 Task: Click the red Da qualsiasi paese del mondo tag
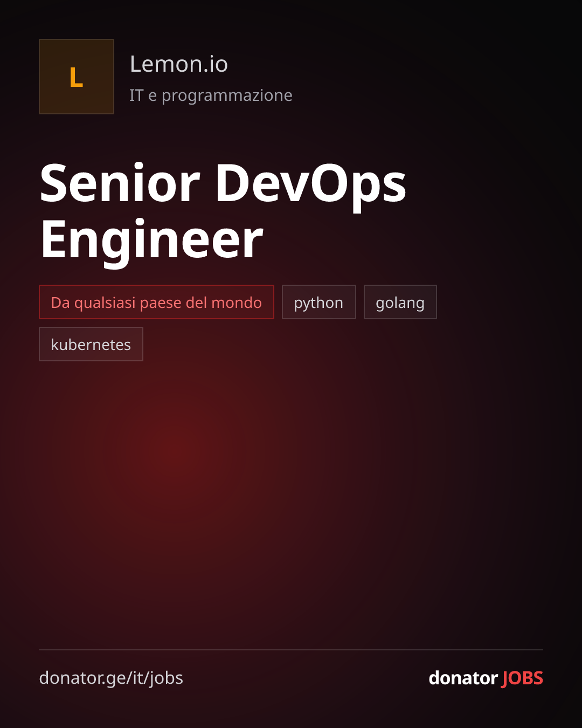click(156, 302)
